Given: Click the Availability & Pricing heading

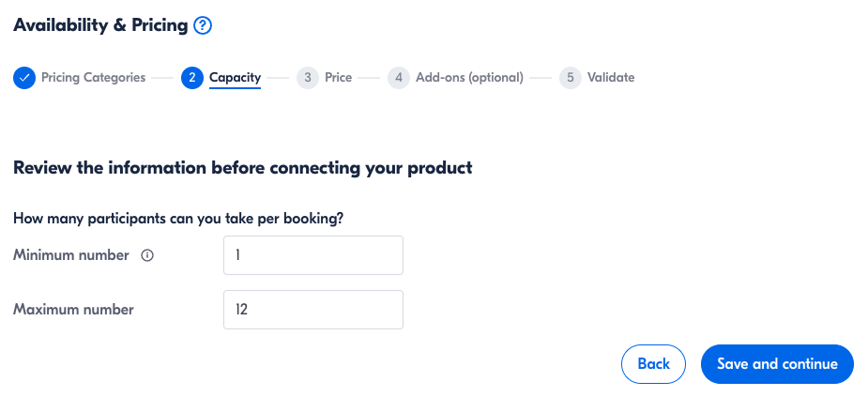Looking at the screenshot, I should coord(100,26).
